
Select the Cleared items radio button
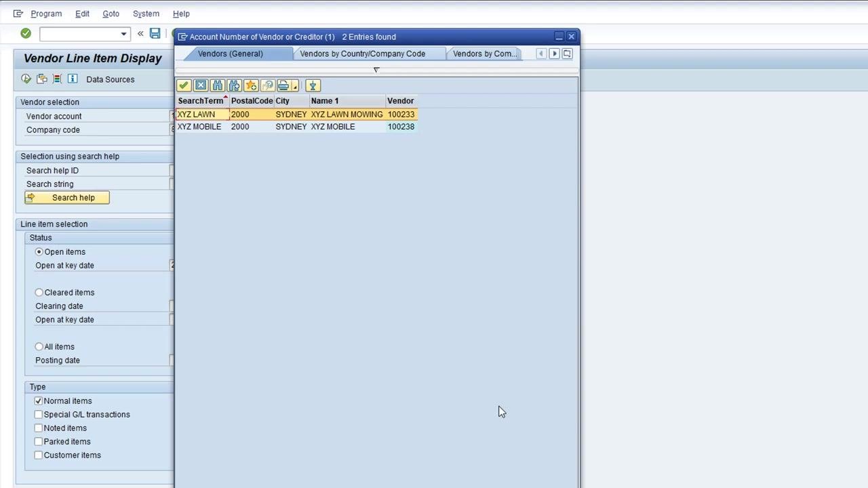[x=39, y=292]
